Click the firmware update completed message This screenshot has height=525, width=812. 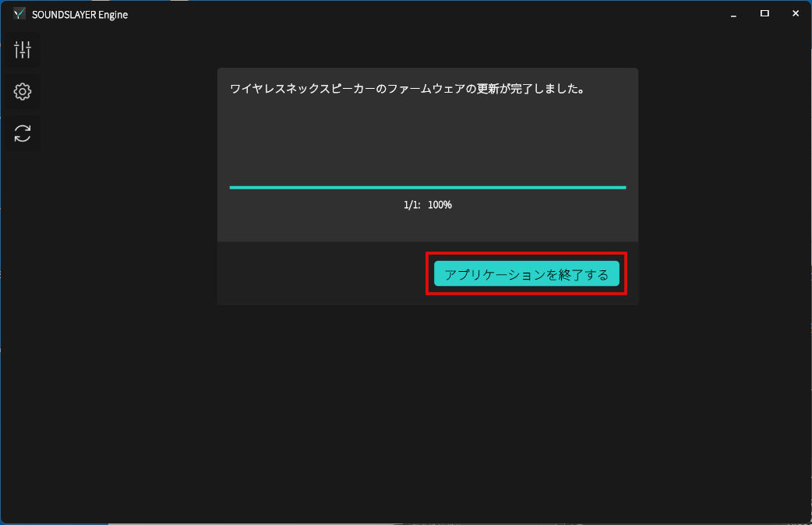pos(407,89)
